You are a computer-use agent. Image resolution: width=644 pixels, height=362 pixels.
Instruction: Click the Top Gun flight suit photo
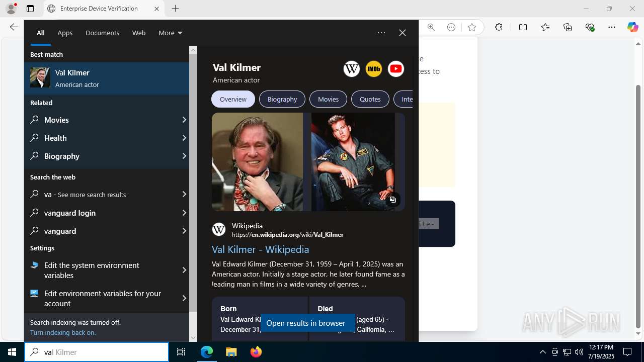tap(353, 161)
